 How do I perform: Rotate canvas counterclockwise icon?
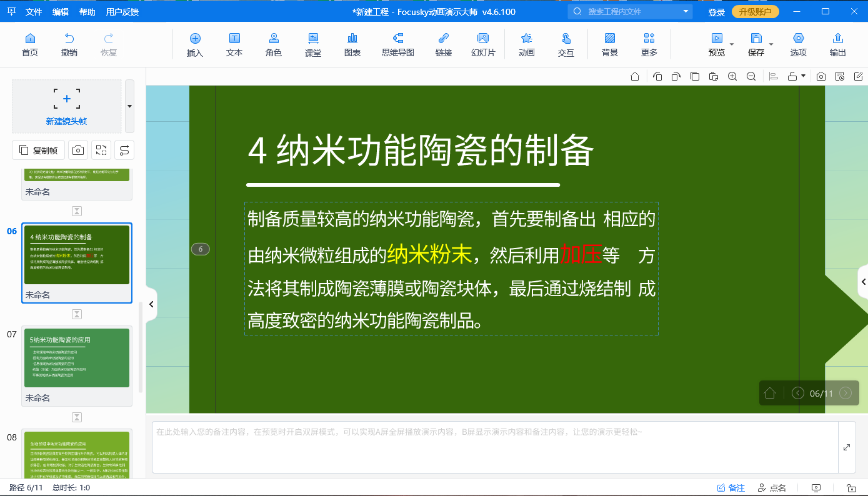point(657,76)
